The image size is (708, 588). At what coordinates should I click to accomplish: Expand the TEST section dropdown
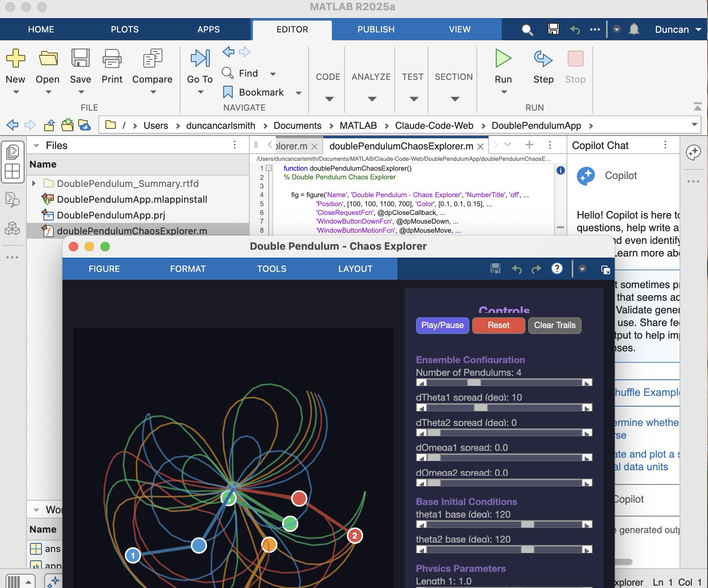point(414,99)
